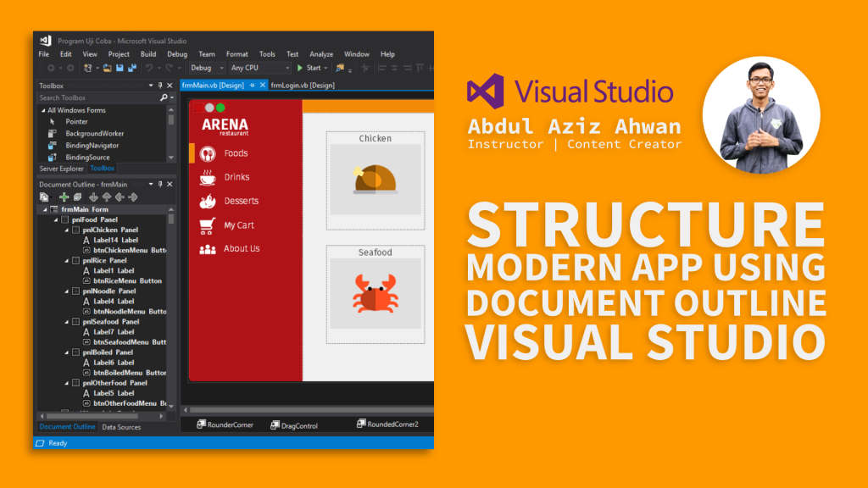868x488 pixels.
Task: Collapse the frmMain Form node
Action: tap(45, 210)
